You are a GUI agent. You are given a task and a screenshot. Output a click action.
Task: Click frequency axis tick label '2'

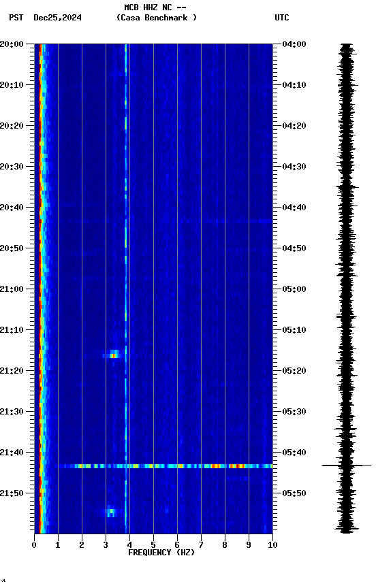pos(82,545)
